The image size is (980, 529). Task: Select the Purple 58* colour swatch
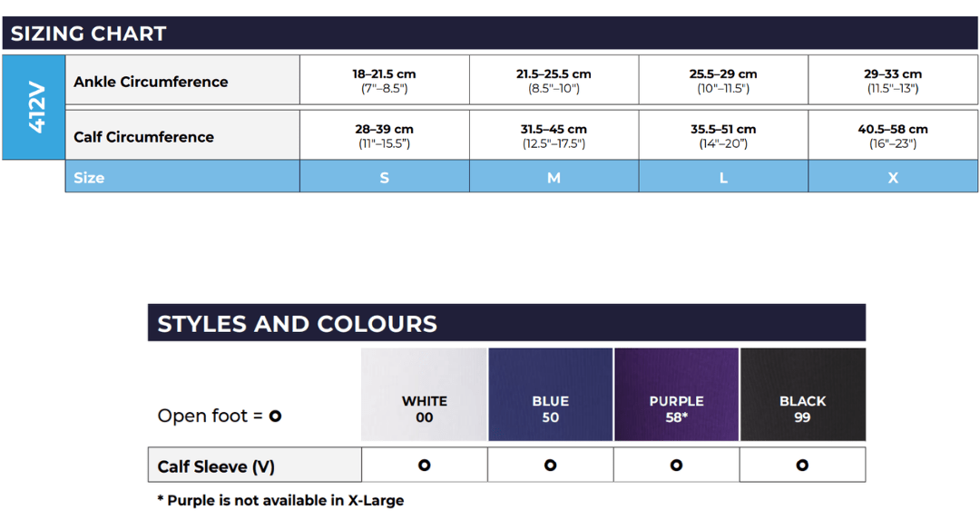[676, 395]
